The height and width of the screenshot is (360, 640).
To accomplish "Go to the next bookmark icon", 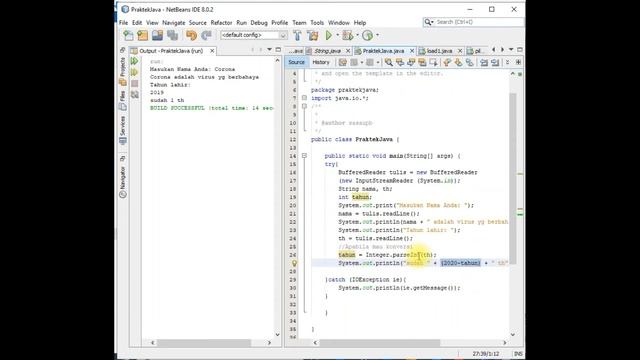I will [458, 62].
